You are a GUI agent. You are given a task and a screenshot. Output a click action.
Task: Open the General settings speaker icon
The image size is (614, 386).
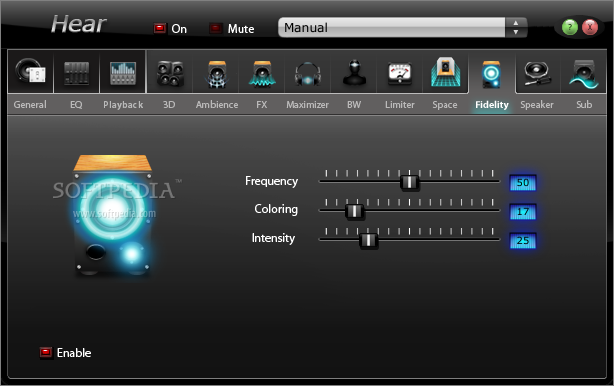30,71
